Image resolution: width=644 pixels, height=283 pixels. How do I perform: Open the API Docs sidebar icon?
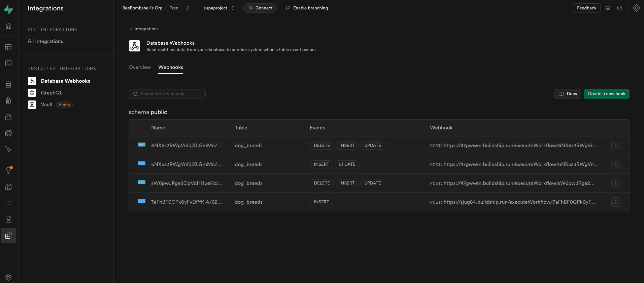pos(9,219)
